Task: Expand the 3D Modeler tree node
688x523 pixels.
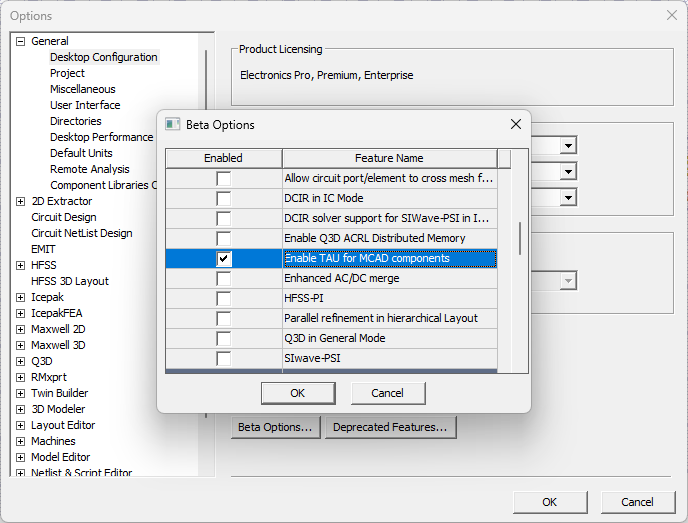Action: (20, 409)
